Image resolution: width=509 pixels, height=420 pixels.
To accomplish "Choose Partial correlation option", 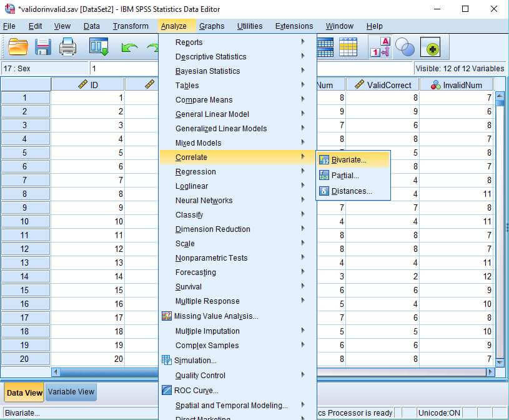I will tap(353, 176).
